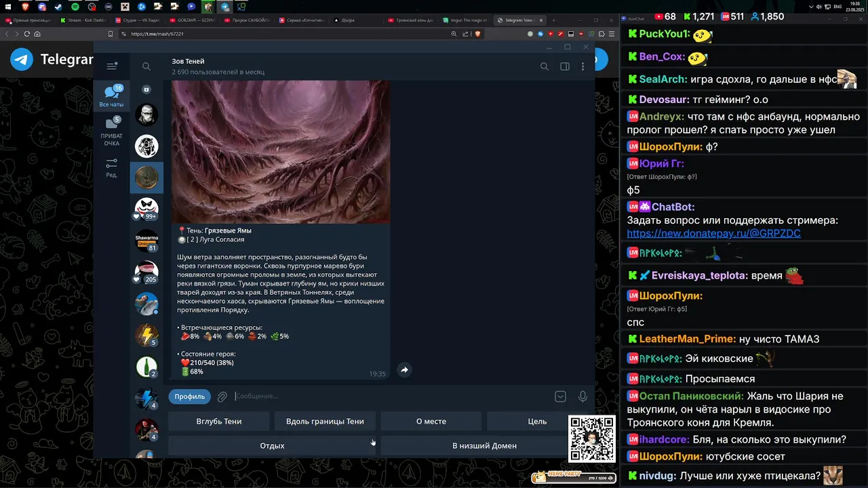Open the purple tunnel image in the message
This screenshot has height=488, width=868.
tap(281, 152)
